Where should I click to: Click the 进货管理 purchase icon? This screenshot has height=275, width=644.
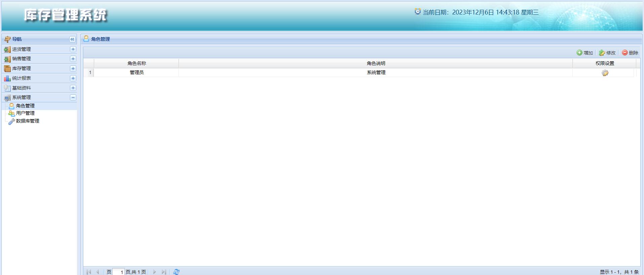tap(7, 49)
